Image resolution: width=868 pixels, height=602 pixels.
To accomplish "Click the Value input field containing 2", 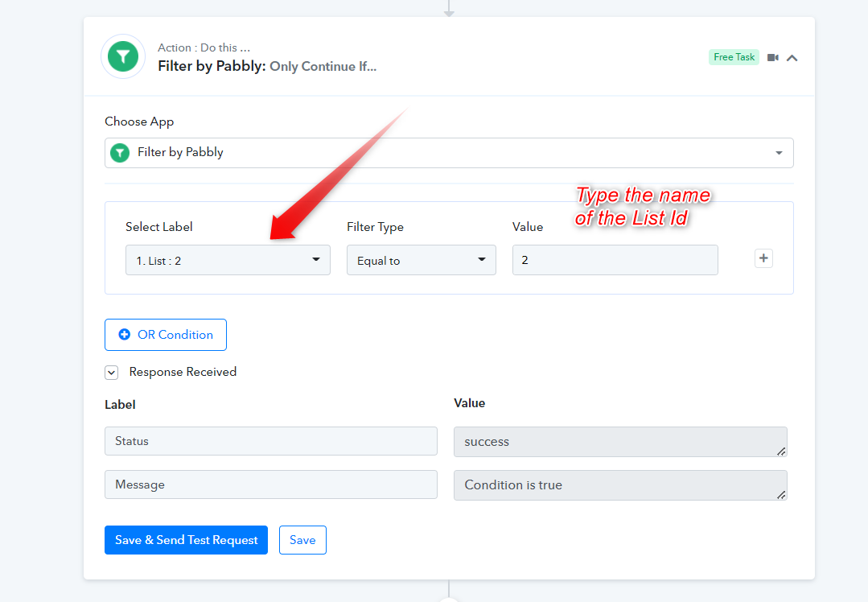I will coord(615,260).
